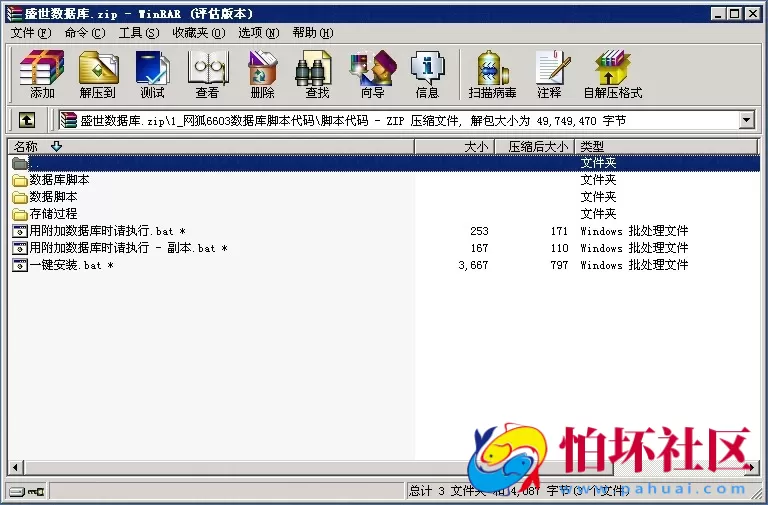
Task: Click the icon of 副本.bat file
Action: (x=20, y=248)
